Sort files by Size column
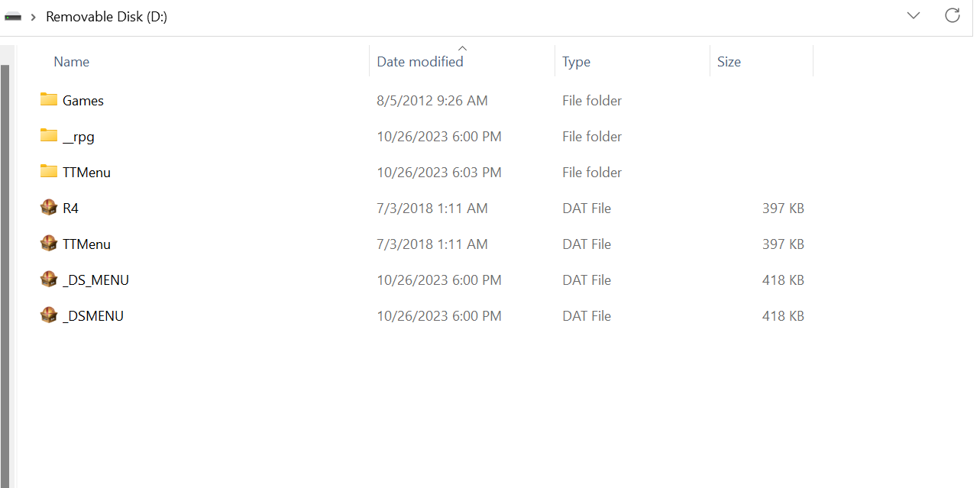The width and height of the screenshot is (980, 488). click(x=729, y=62)
